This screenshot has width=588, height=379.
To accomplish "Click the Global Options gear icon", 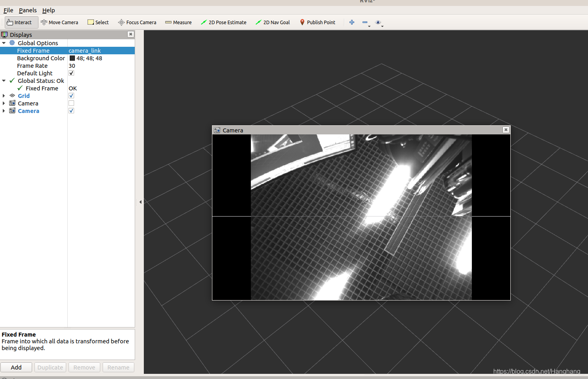I will pyautogui.click(x=12, y=43).
